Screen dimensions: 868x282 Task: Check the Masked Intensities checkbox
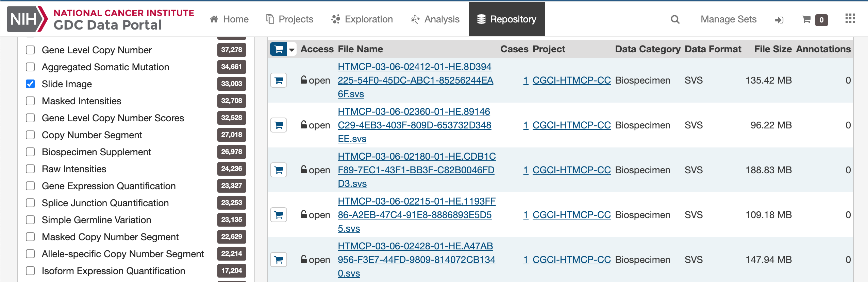[x=30, y=101]
